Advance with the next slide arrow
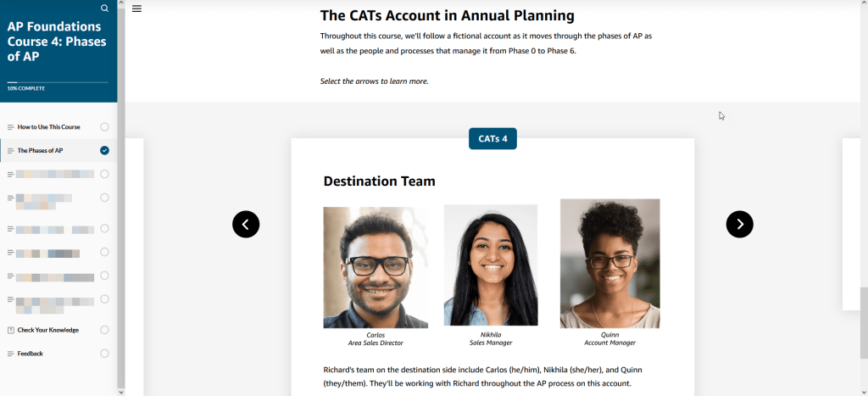The width and height of the screenshot is (868, 396). [739, 224]
